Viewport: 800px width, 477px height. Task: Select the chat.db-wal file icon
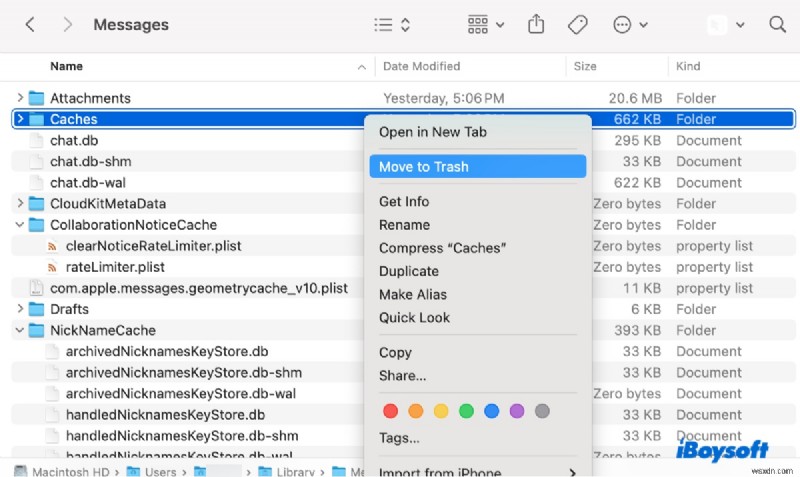click(x=36, y=183)
